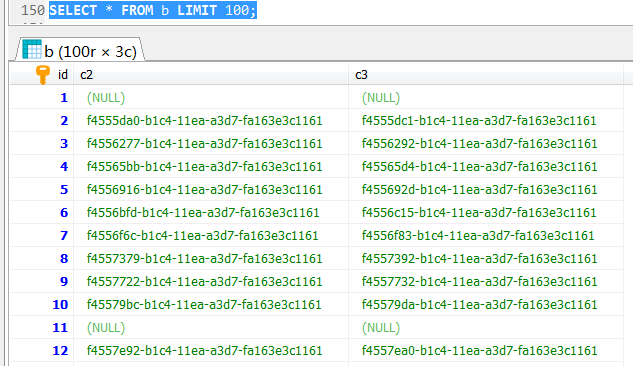Image resolution: width=633 pixels, height=366 pixels.
Task: Click the table grid icon on result tab
Action: (32, 49)
